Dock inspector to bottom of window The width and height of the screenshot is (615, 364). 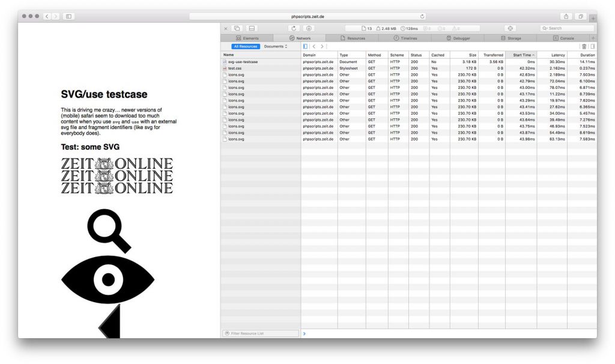252,28
